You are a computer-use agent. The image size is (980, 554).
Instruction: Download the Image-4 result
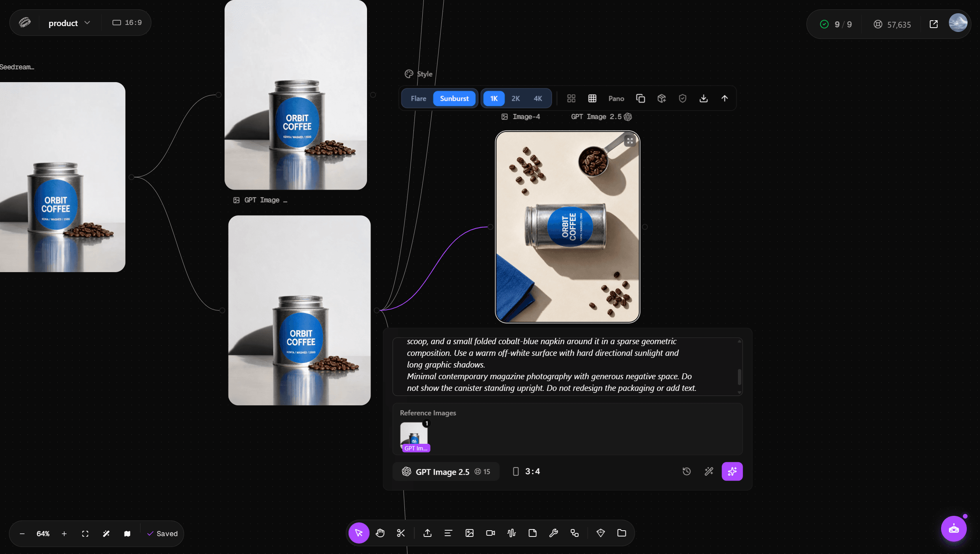coord(703,98)
